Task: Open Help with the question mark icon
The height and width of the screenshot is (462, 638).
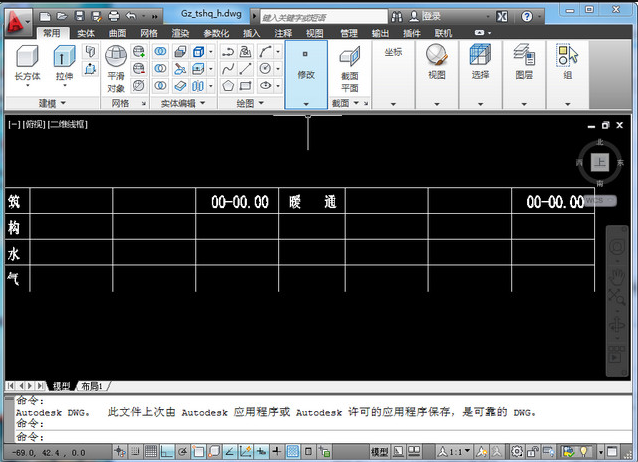Action: [x=527, y=17]
